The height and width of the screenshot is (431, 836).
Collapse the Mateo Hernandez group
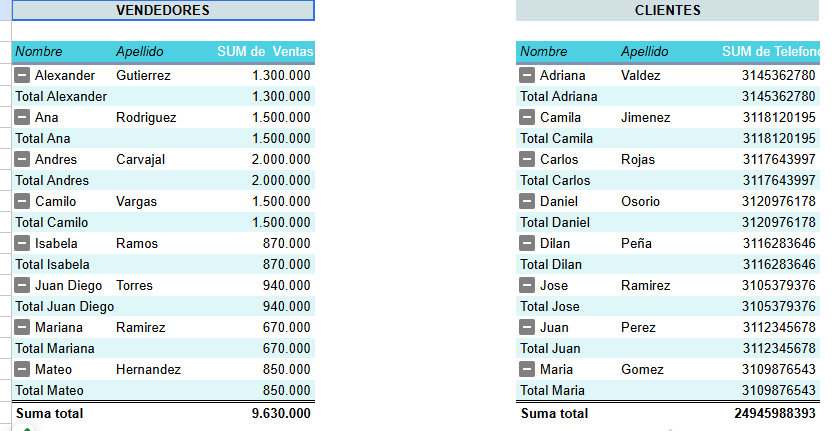pos(22,369)
